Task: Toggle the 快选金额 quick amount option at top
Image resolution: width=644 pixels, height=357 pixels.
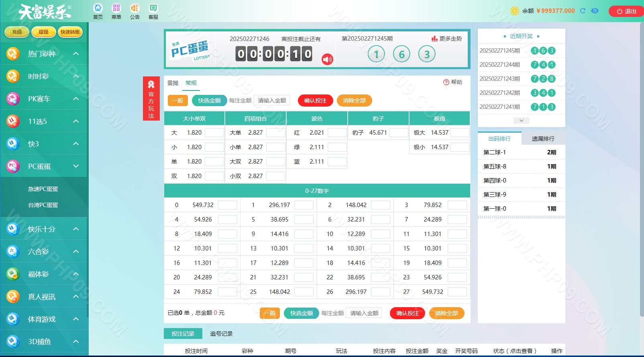Action: 209,101
